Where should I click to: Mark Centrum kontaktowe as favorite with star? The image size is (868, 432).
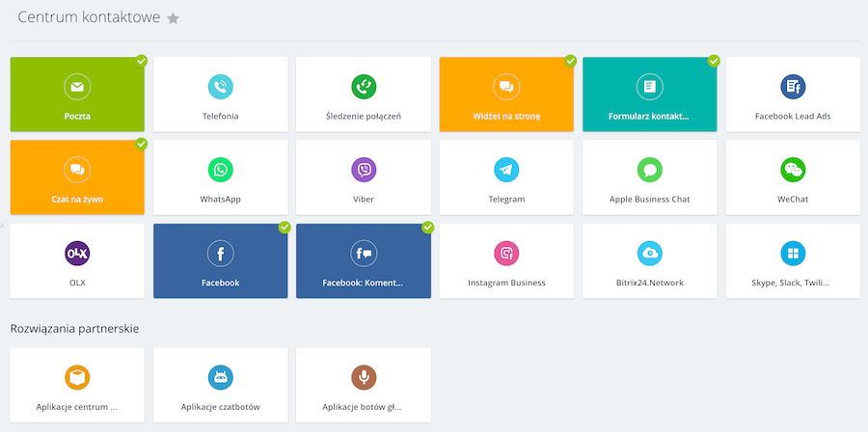pyautogui.click(x=174, y=19)
